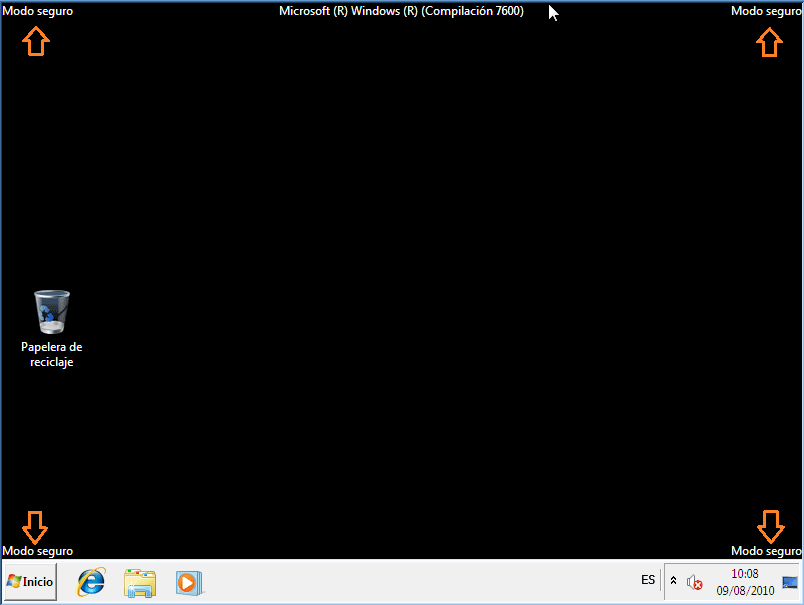Viewport: 804px width, 605px height.
Task: Click the empty taskbar area right of Media Player
Action: pos(420,581)
